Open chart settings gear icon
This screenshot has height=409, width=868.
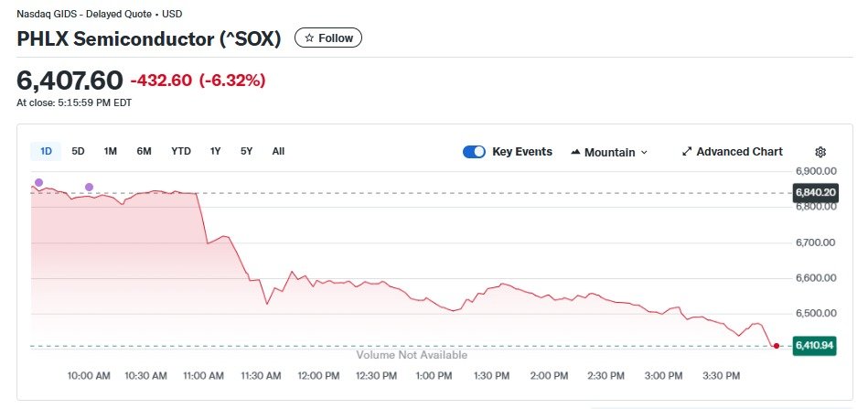pyautogui.click(x=820, y=152)
